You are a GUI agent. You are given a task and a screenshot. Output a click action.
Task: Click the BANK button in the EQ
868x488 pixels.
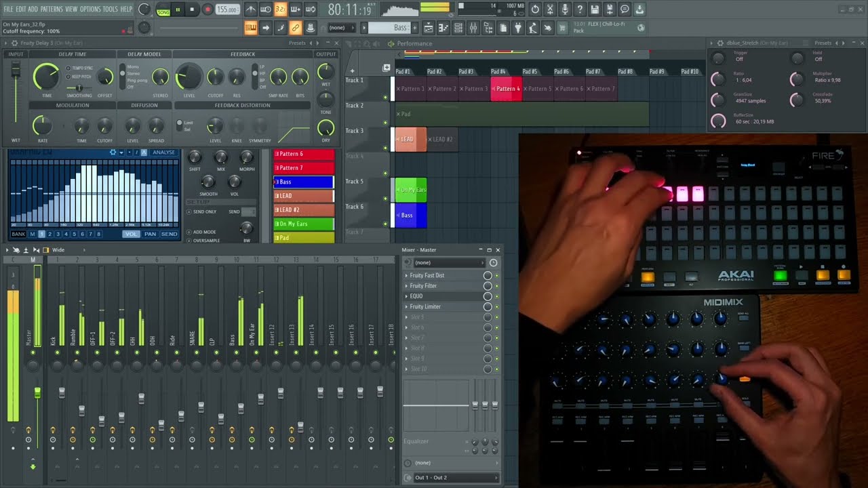tap(18, 234)
